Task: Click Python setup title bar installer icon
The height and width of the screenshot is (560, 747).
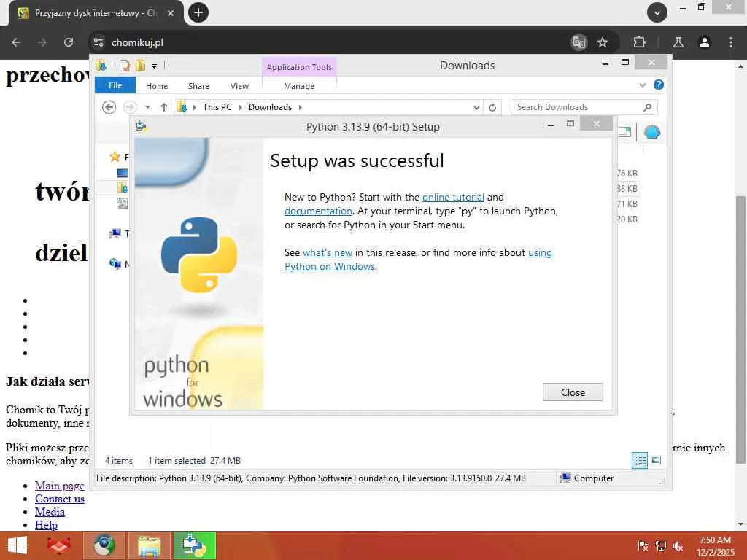Action: pyautogui.click(x=142, y=126)
